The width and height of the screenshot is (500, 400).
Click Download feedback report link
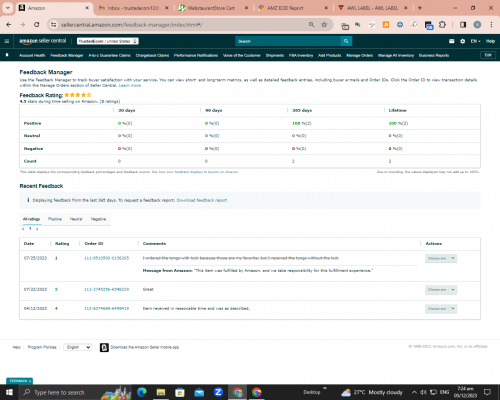202,200
